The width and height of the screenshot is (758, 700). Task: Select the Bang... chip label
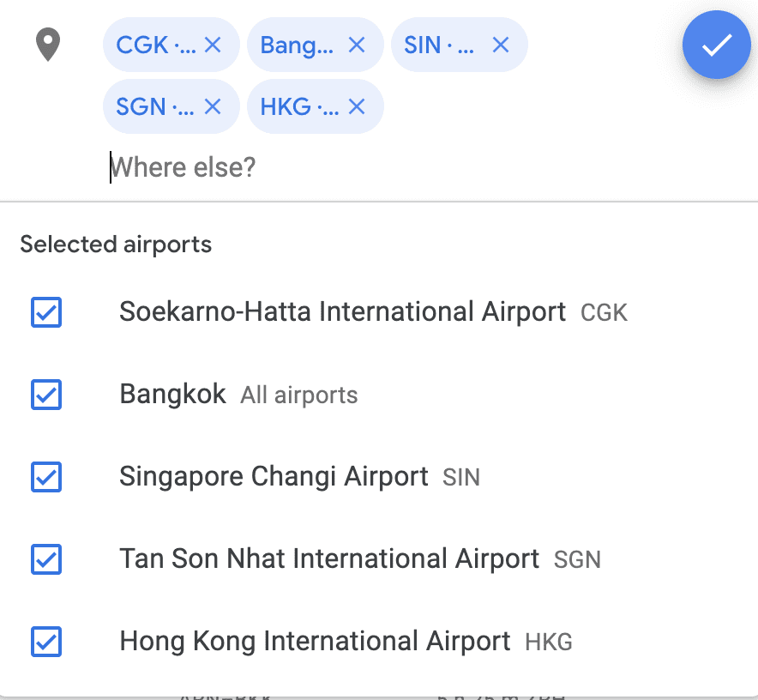click(297, 45)
